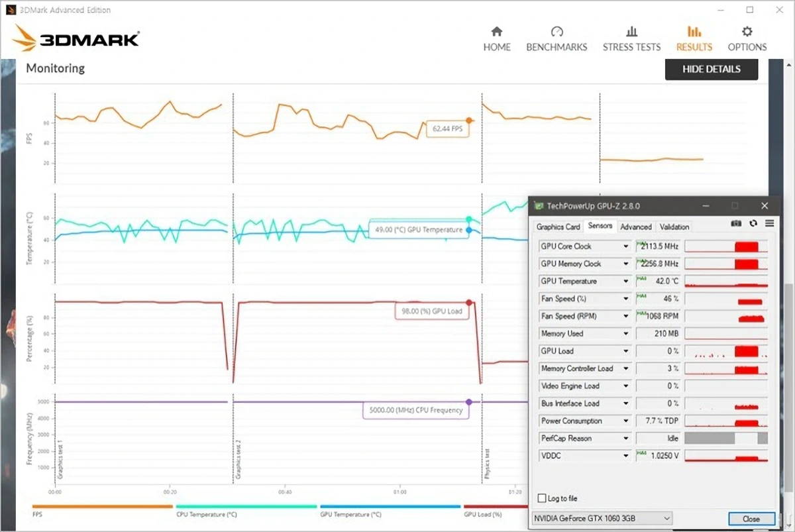The height and width of the screenshot is (532, 795).
Task: Expand Video Engine Load dropdown
Action: [625, 386]
